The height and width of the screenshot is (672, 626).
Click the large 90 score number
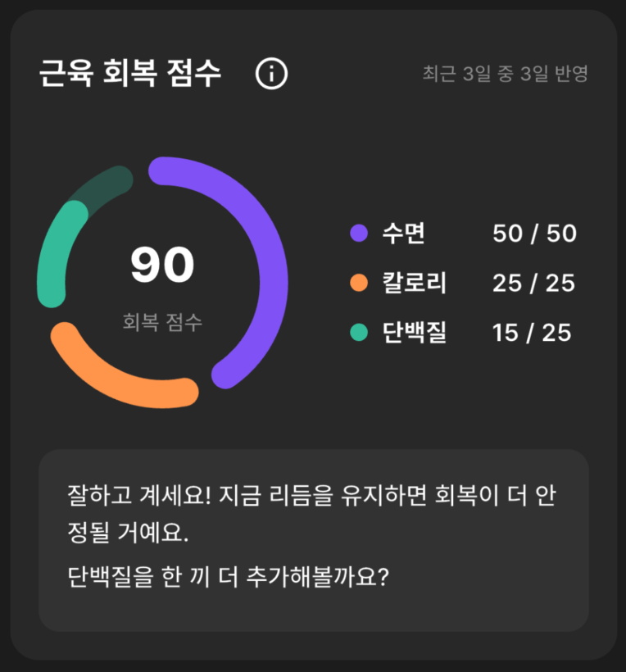[161, 264]
